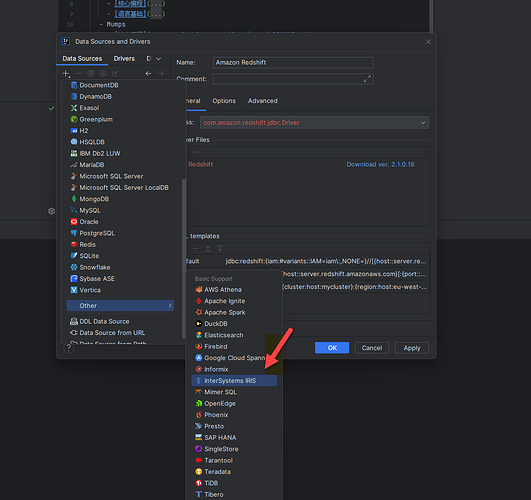Click the Oracle database icon
This screenshot has height=500, width=531.
[74, 222]
